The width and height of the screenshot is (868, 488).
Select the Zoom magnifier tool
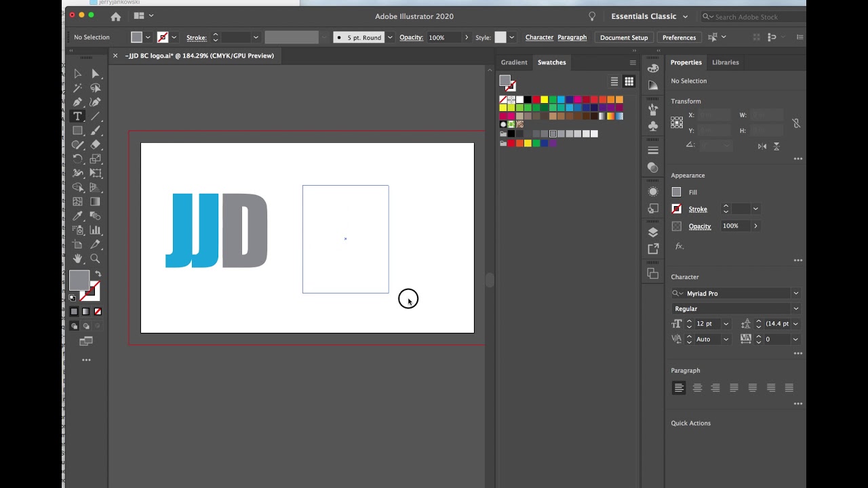(96, 258)
